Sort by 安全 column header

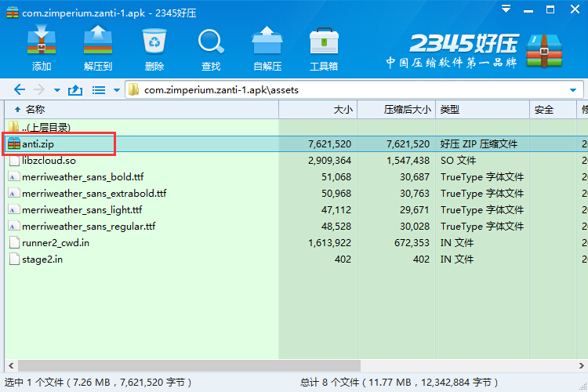tap(554, 110)
